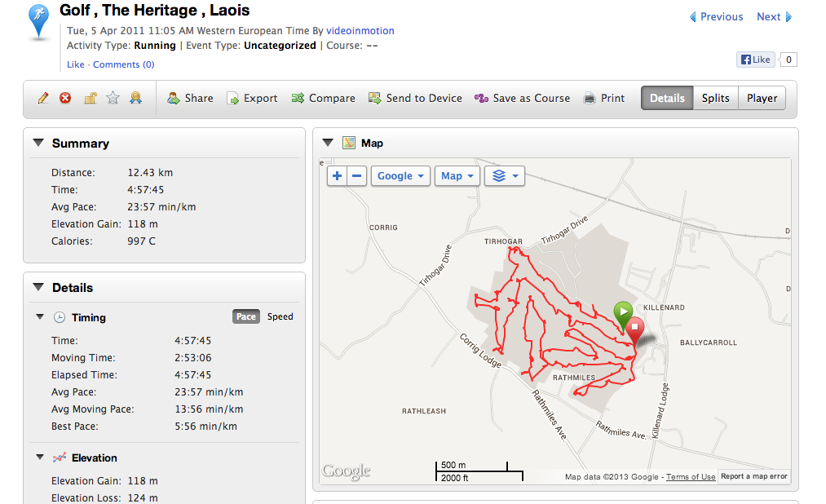Click the Elevation Loss value 124 m

142,497
